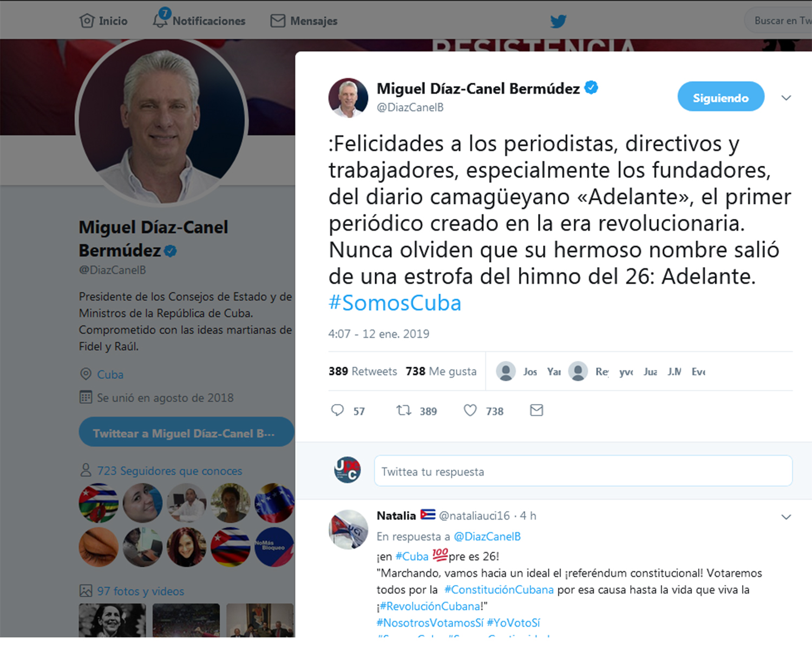Open 97 fotos y videos link

[141, 591]
